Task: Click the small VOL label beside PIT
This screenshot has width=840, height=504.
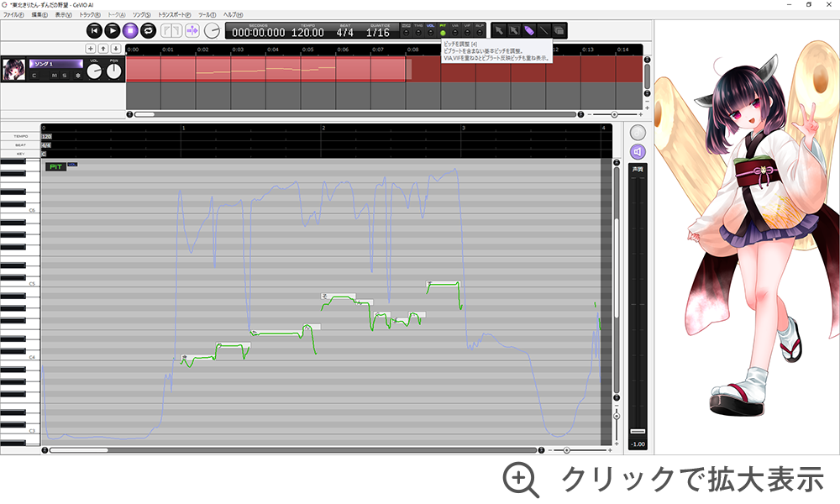Action: [x=72, y=165]
